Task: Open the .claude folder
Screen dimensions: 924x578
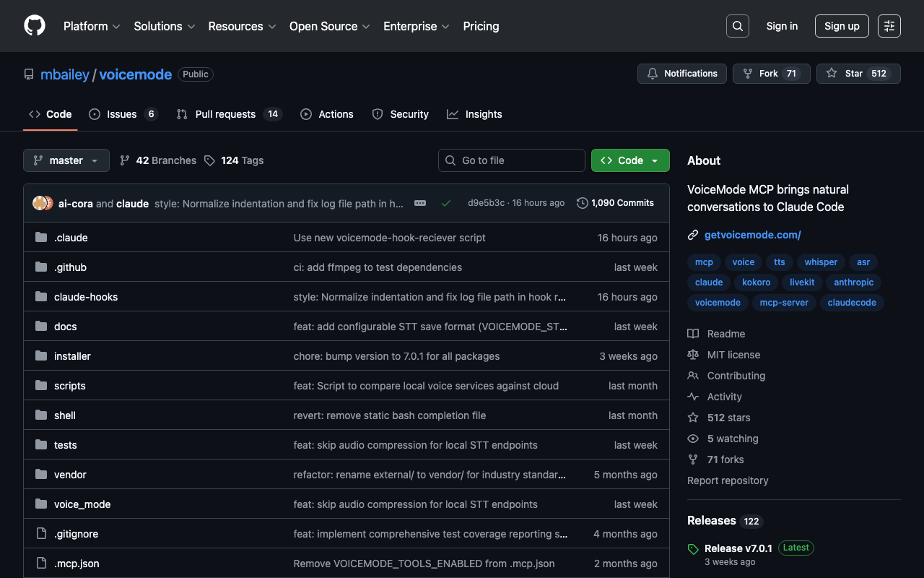Action: (x=71, y=238)
